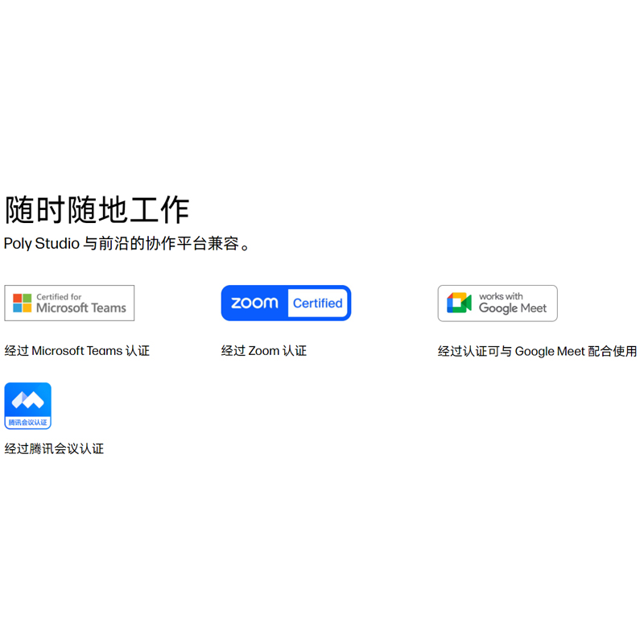
Task: Click the "随时随地工作" heading
Action: click(x=97, y=210)
